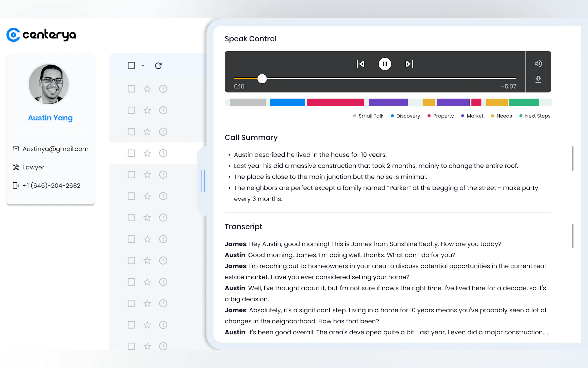Check the first row's checkbox
Viewport: 588px width, 368px height.
click(x=131, y=89)
